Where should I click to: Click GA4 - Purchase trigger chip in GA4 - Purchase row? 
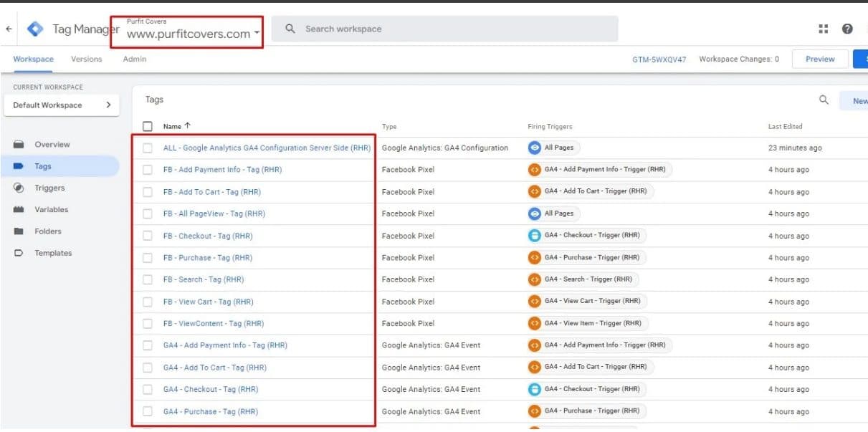(x=586, y=411)
